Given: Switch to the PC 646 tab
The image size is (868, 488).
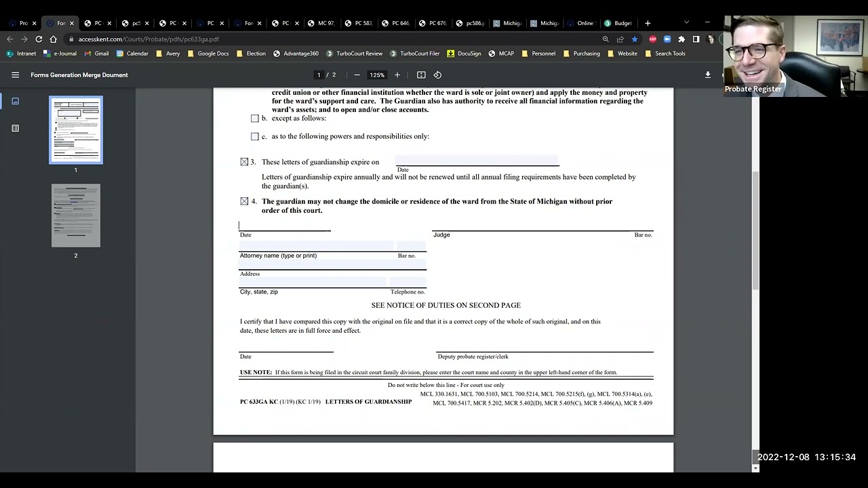Looking at the screenshot, I should [x=395, y=23].
